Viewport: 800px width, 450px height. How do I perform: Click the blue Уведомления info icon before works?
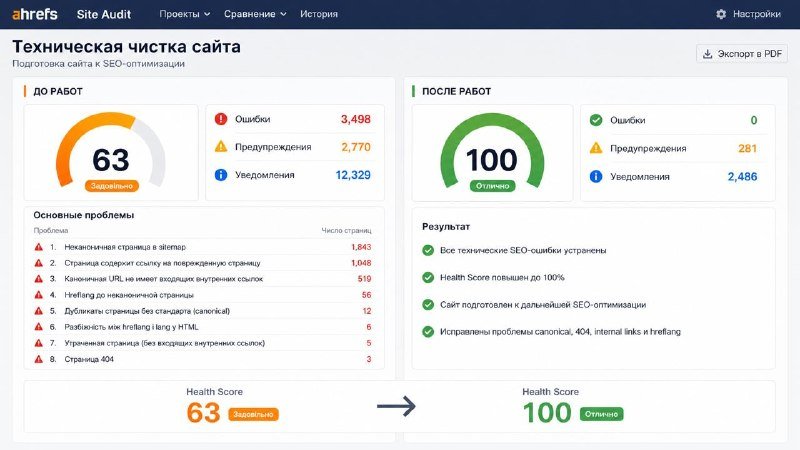(220, 174)
